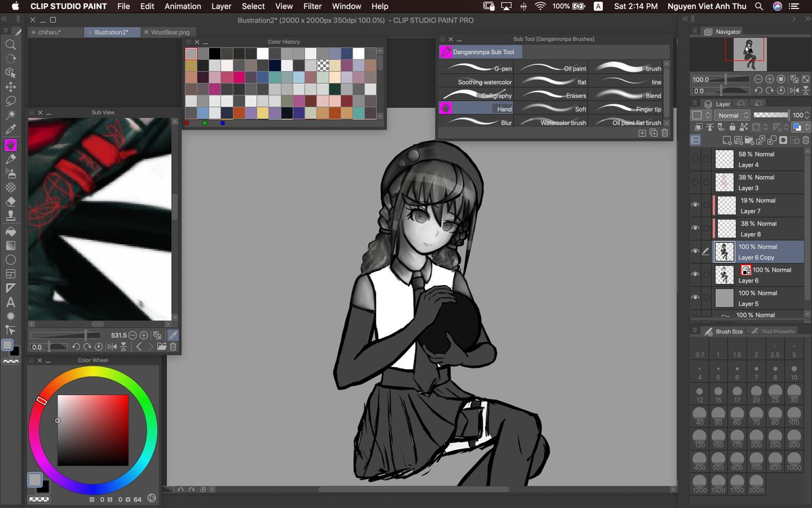Select Soothing watercolor sub tool
This screenshot has width=812, height=508.
[476, 82]
